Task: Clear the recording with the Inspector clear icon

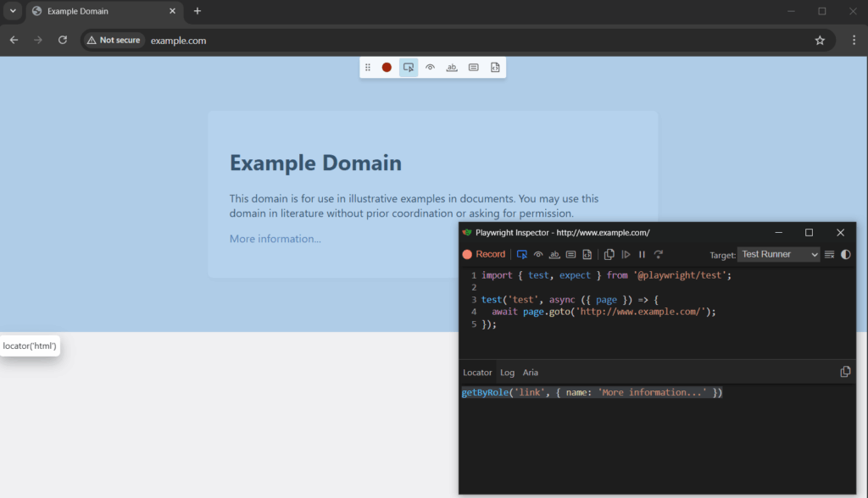Action: (x=830, y=254)
